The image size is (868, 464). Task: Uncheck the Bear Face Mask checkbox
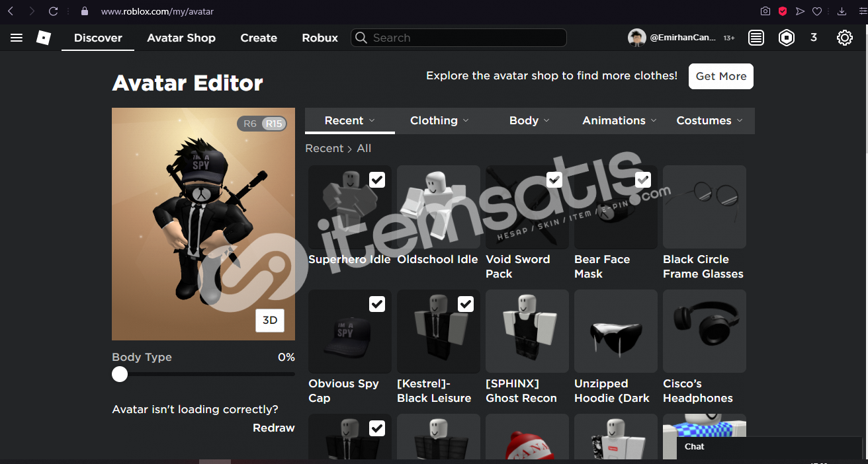643,180
